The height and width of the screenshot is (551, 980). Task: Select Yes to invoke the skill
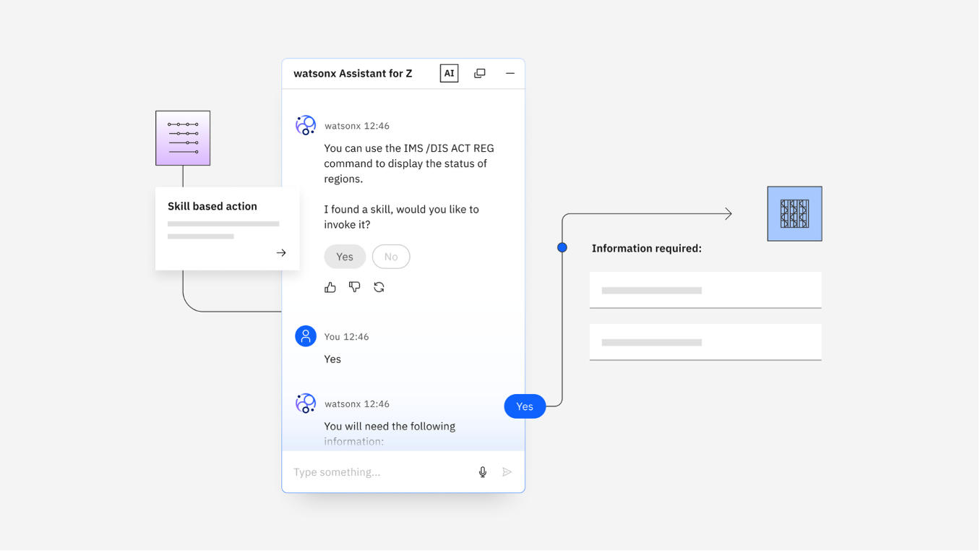345,256
